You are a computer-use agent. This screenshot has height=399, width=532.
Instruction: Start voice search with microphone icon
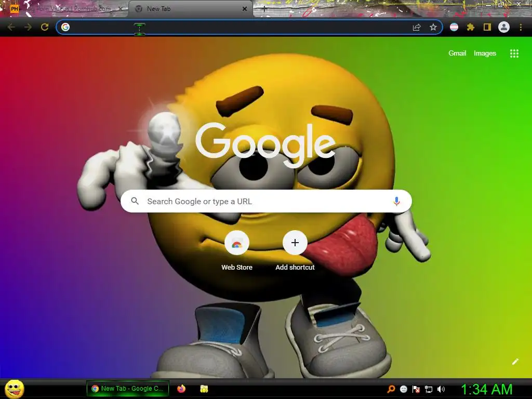click(396, 201)
